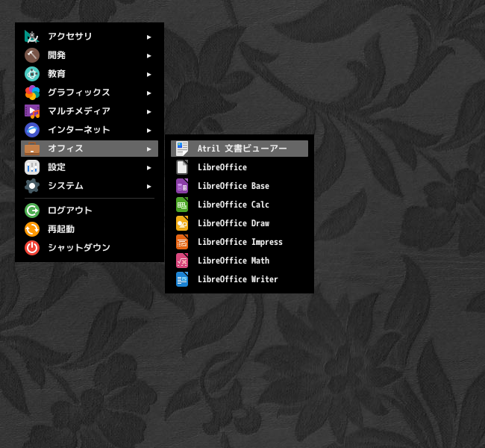Choose 再起動 to restart

pyautogui.click(x=90, y=229)
